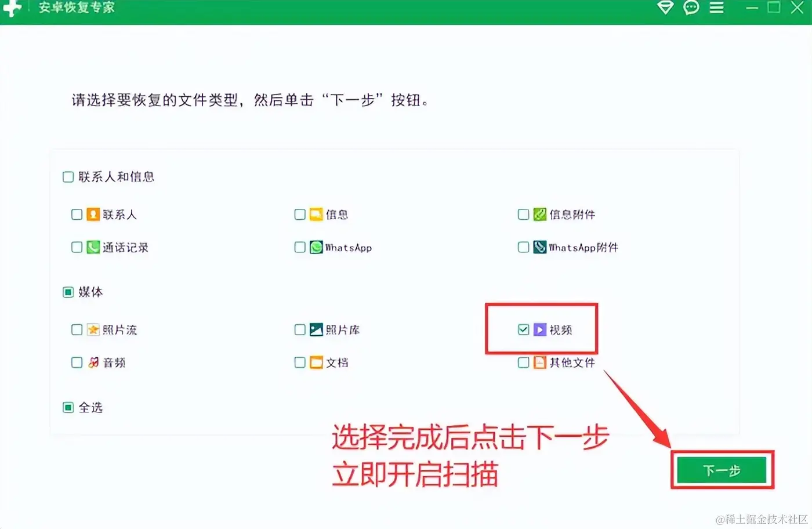Open the hamburger menu in title bar
The width and height of the screenshot is (812, 529).
click(x=717, y=8)
